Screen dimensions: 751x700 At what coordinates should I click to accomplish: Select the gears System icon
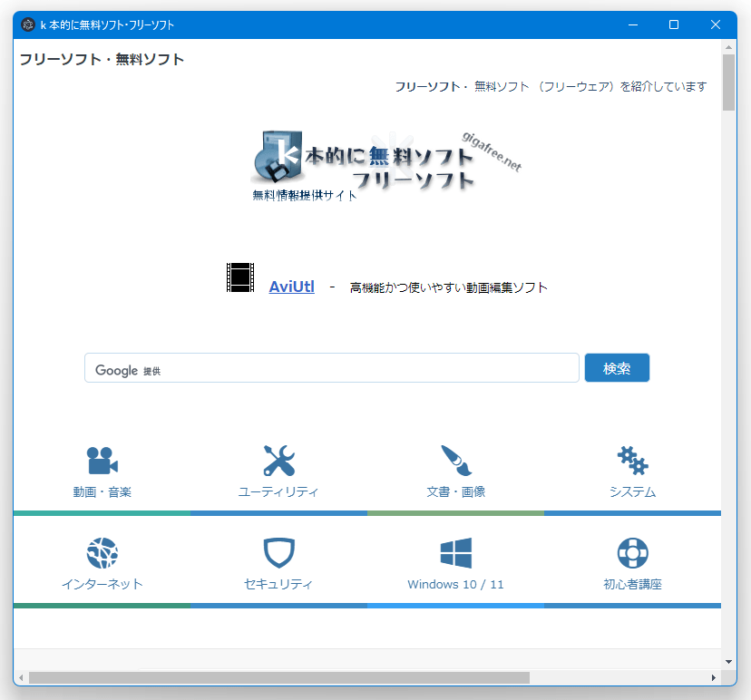point(632,461)
